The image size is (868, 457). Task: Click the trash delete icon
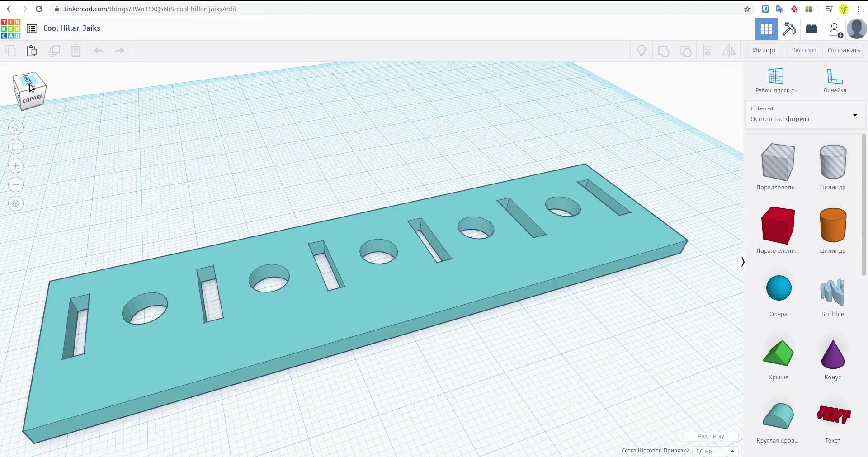click(x=76, y=51)
